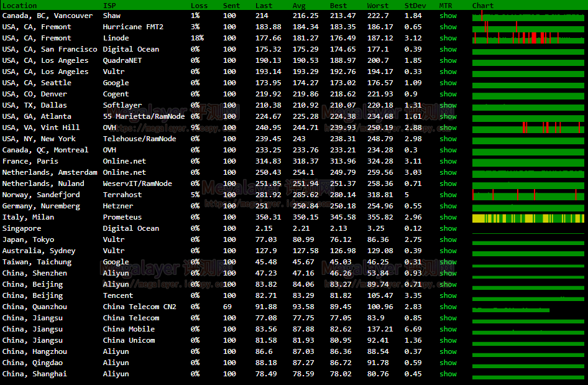Select the 'Terrahost' ISP cell
This screenshot has width=588, height=385.
tap(122, 195)
